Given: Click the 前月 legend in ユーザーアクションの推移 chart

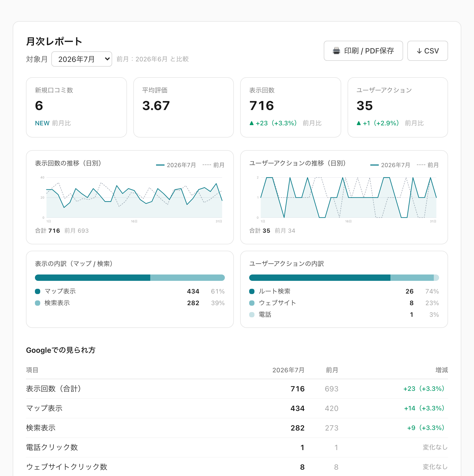Looking at the screenshot, I should click(x=428, y=165).
